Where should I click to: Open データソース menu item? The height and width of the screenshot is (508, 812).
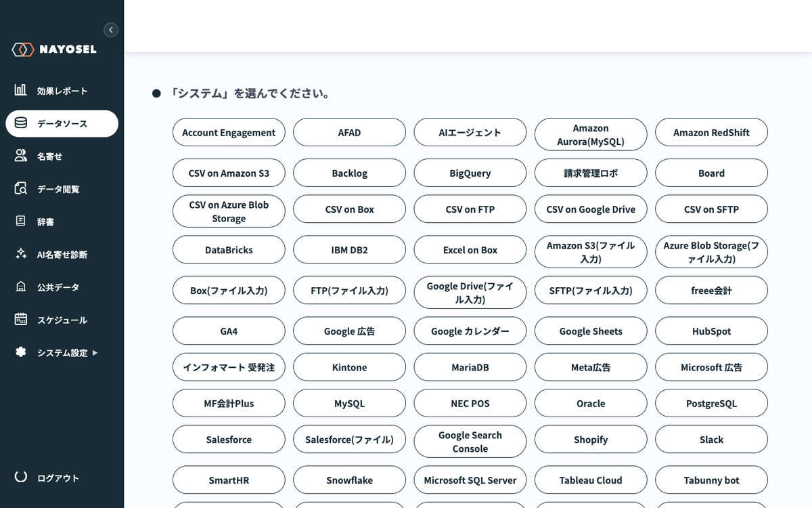pos(62,123)
